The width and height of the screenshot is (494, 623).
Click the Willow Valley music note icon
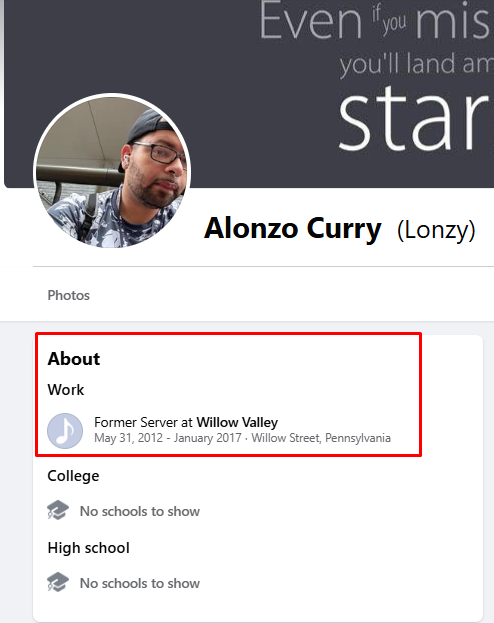pos(65,431)
